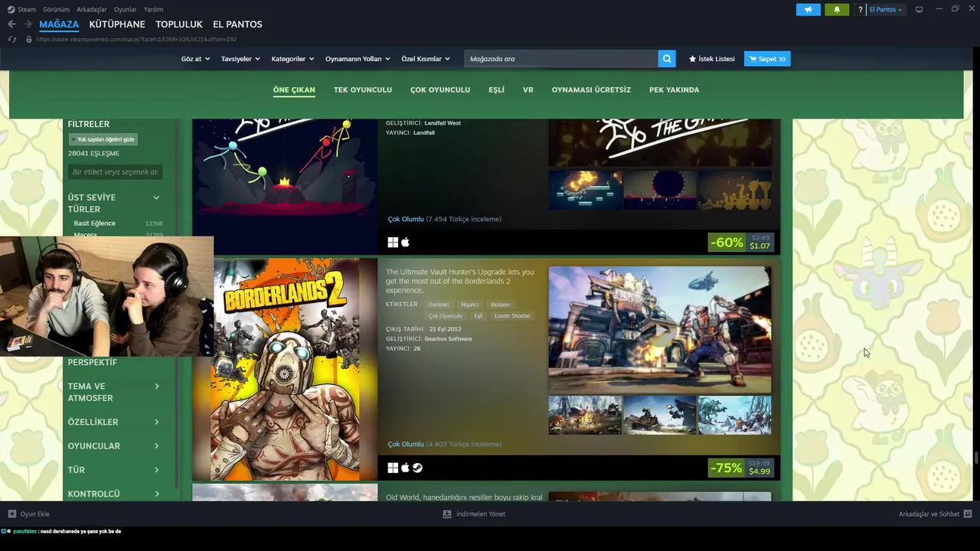The image size is (980, 551).
Task: Click the Mağazada ara search field
Action: click(561, 59)
